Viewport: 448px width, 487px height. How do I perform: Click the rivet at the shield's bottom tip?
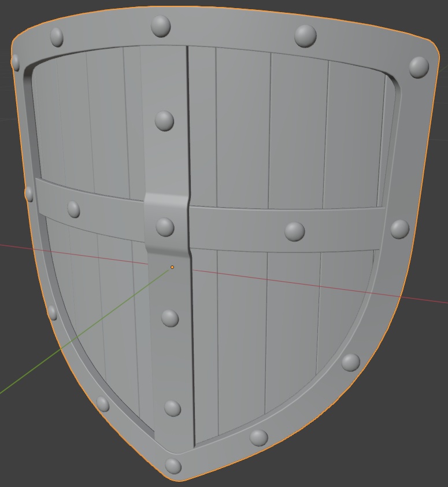click(x=173, y=466)
